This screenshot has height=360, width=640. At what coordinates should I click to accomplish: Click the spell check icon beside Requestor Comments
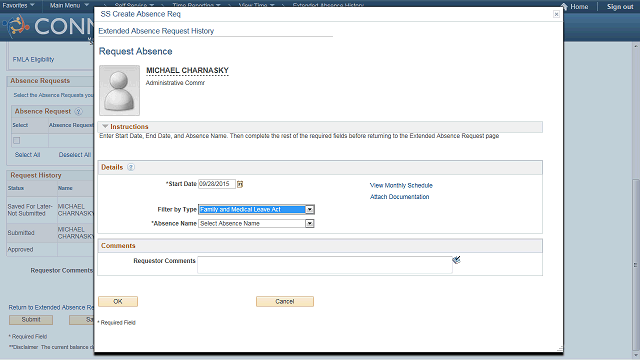pyautogui.click(x=456, y=260)
